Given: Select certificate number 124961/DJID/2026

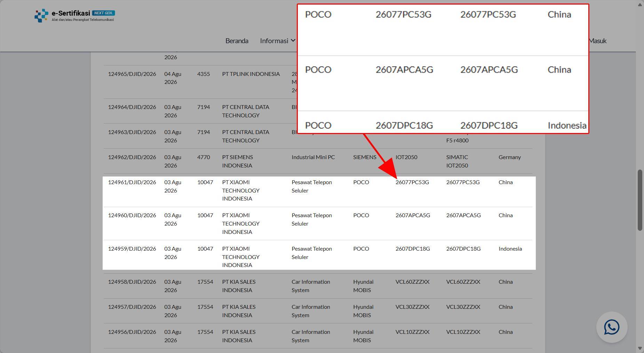Looking at the screenshot, I should click(x=132, y=182).
